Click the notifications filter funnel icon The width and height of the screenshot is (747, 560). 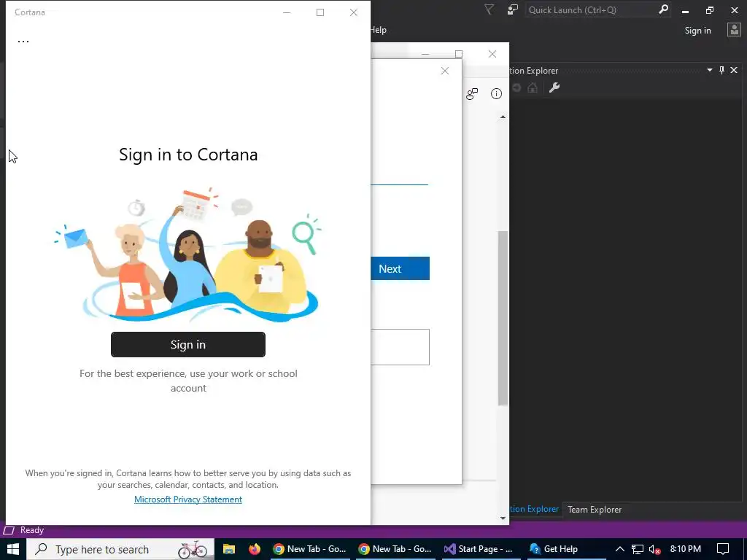coord(489,9)
